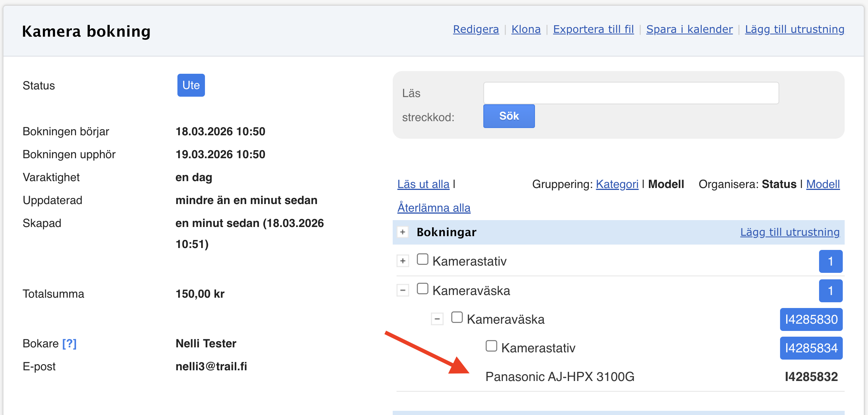The width and height of the screenshot is (868, 415).
Task: Click the Kamerastativ quantity badge 1
Action: click(831, 261)
